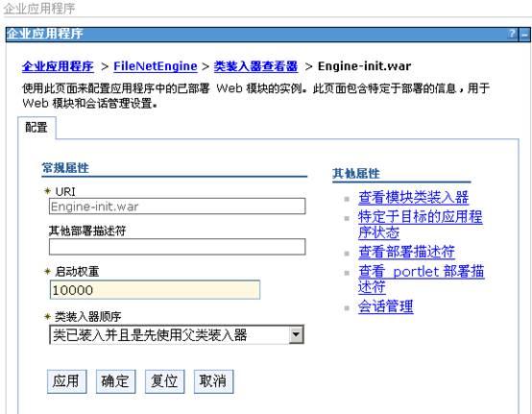The image size is (532, 414).
Task: Click the 启动权重 field containing 10000
Action: (x=155, y=290)
